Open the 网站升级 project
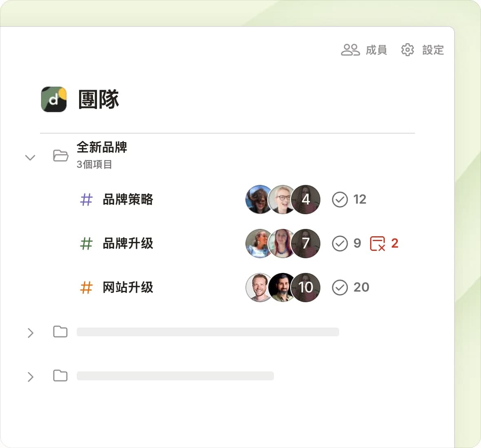Viewport: 481px width, 448px height. (x=128, y=288)
